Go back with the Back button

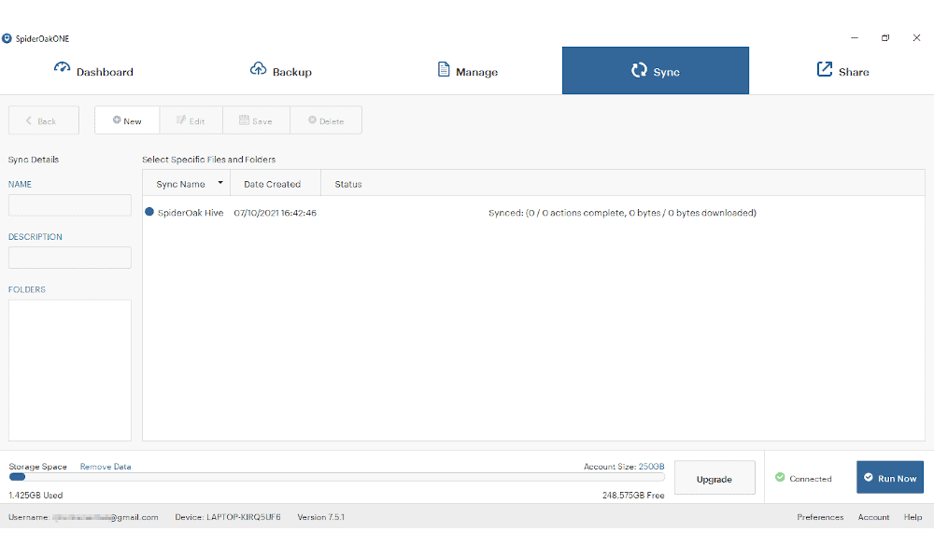(44, 120)
